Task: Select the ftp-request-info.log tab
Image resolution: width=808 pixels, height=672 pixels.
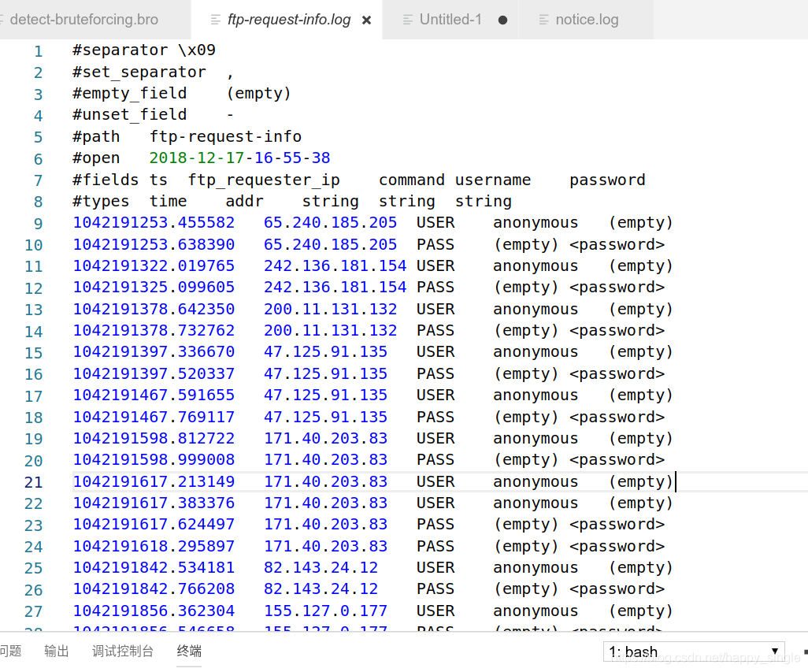Action: click(x=288, y=20)
